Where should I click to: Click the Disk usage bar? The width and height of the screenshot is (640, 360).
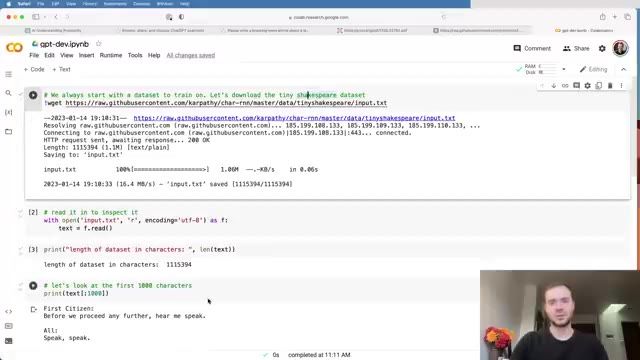point(547,72)
